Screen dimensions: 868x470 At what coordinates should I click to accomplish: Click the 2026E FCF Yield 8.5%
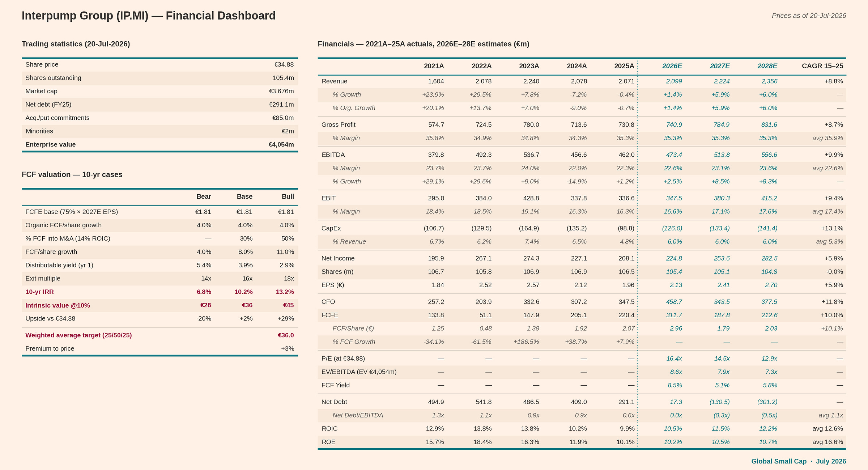pyautogui.click(x=675, y=386)
